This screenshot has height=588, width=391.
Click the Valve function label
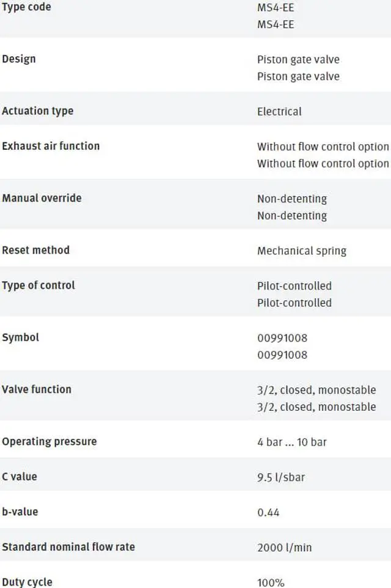[x=37, y=389]
